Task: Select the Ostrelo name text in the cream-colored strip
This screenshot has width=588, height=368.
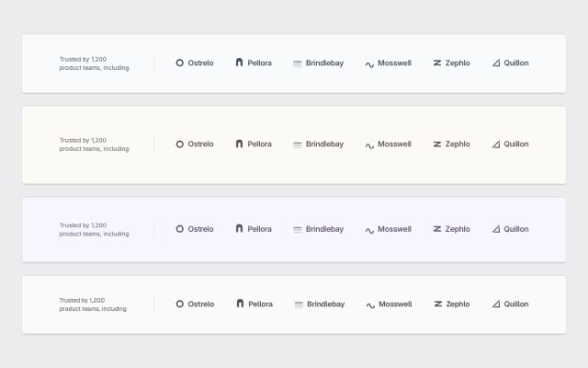Action: click(x=200, y=144)
